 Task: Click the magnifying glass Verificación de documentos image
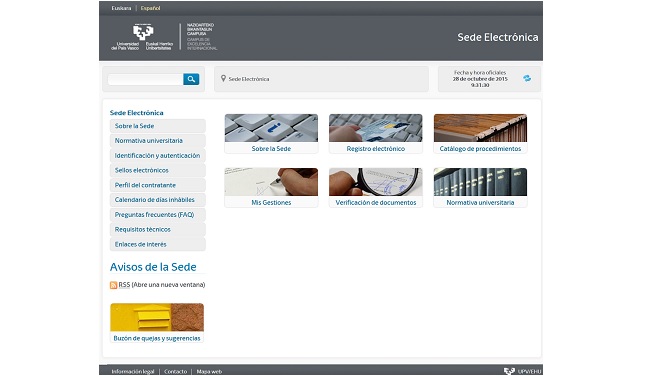click(376, 182)
